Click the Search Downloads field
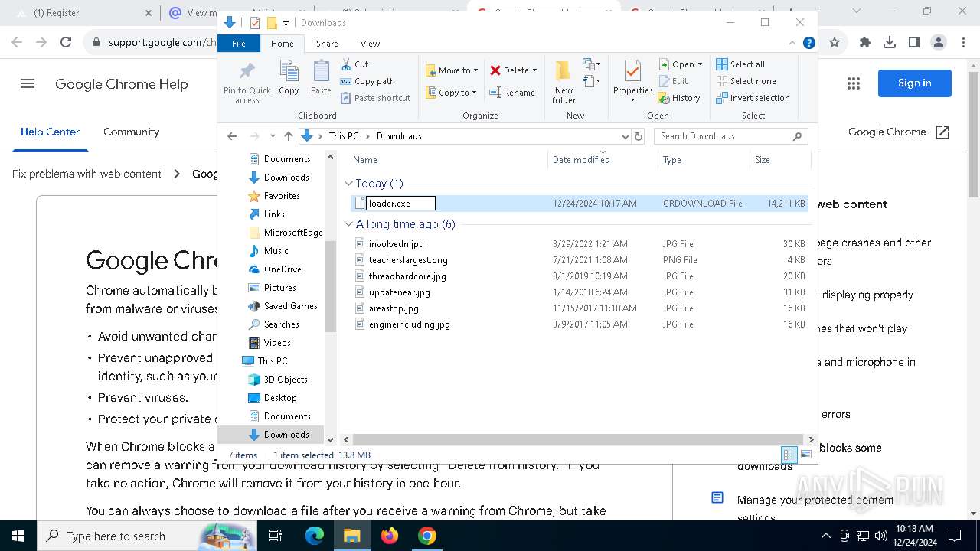The width and height of the screenshot is (980, 551). (x=731, y=136)
